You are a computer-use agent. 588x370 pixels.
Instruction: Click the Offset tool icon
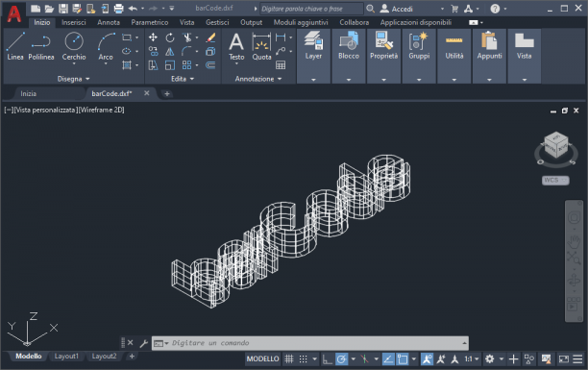[x=210, y=65]
